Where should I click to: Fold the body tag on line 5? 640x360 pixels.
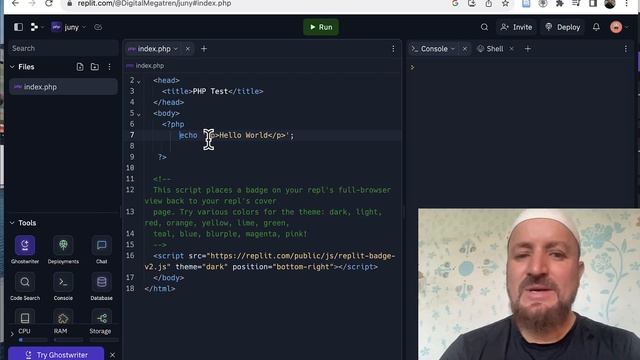(139, 114)
